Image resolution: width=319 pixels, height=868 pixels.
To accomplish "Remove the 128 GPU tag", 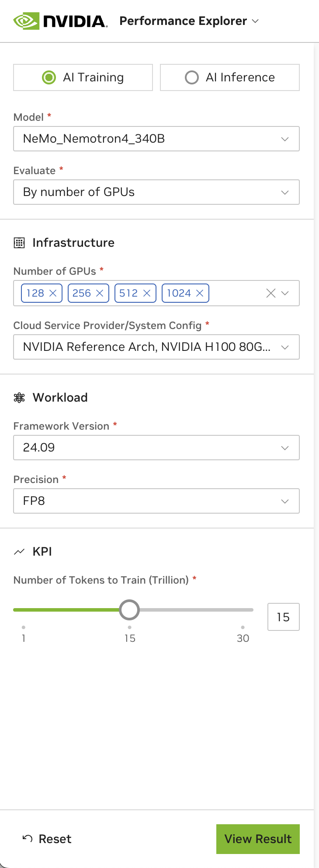I will (x=53, y=293).
